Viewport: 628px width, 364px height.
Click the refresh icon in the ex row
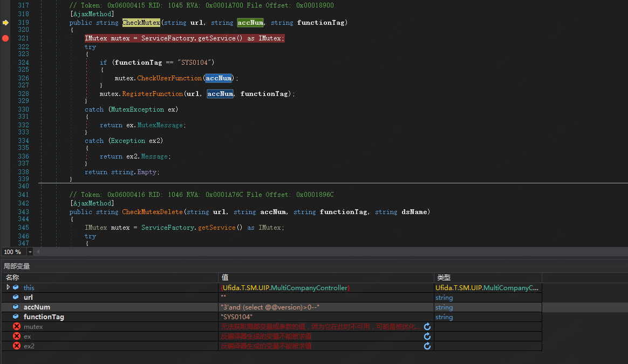pyautogui.click(x=427, y=336)
